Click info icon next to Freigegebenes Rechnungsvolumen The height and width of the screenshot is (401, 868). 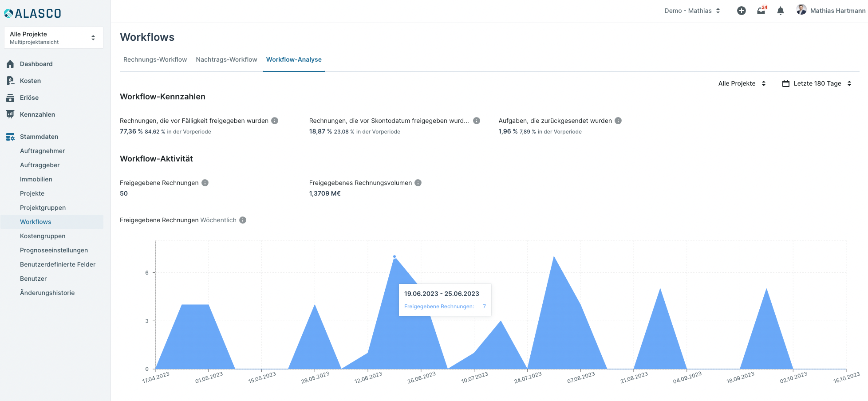[418, 183]
